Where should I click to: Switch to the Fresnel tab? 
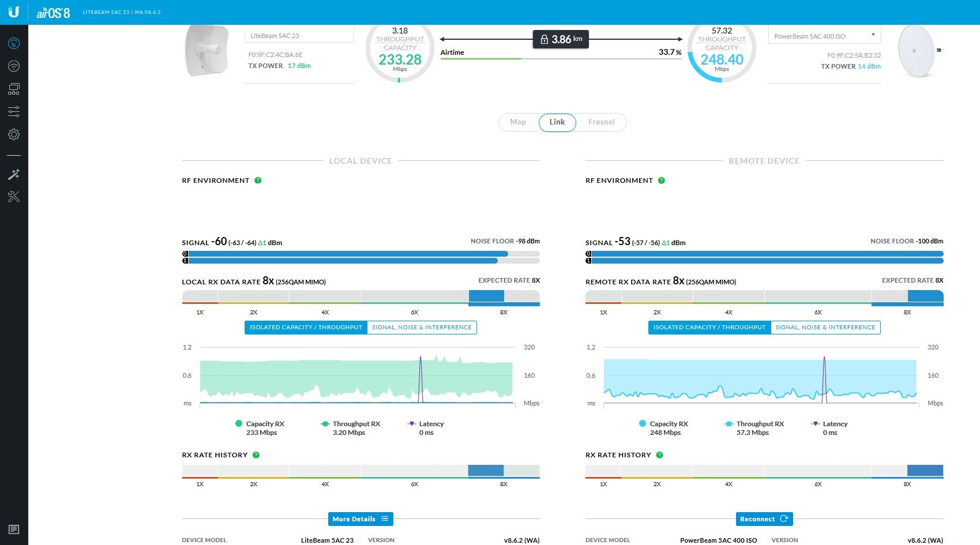coord(602,122)
